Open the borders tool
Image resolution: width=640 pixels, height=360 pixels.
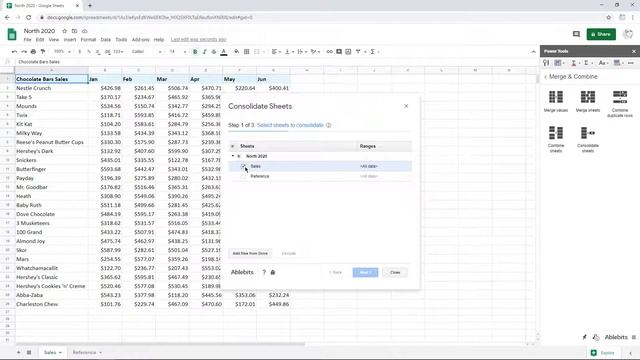247,52
